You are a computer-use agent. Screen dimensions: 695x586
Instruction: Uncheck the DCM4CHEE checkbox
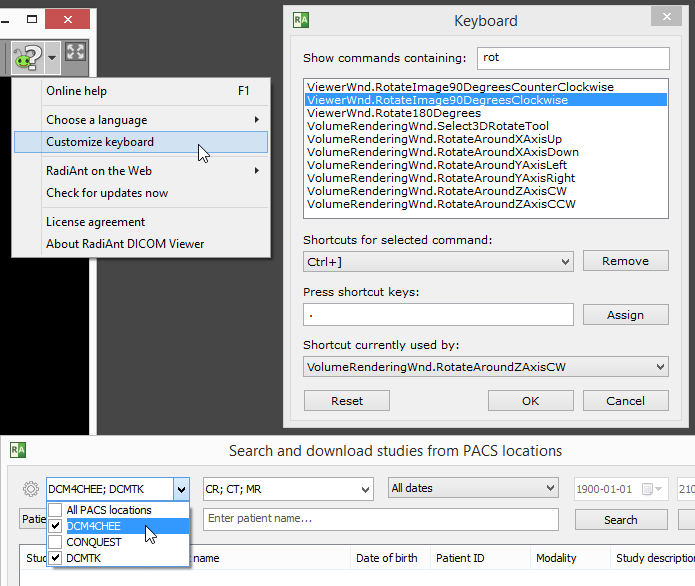[x=55, y=526]
